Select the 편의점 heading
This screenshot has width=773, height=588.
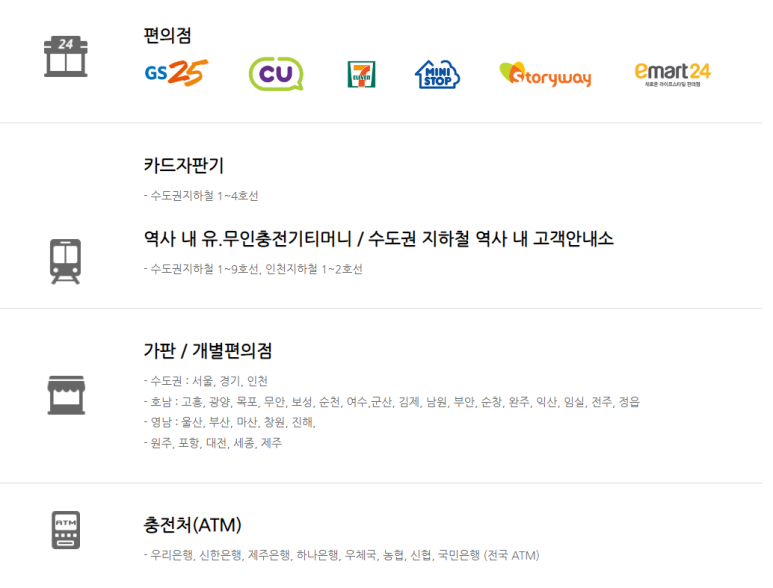167,35
